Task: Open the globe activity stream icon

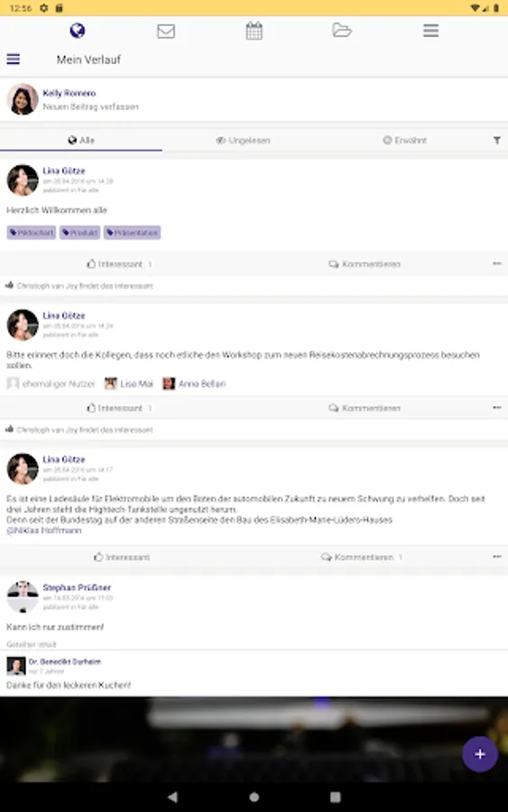Action: point(78,31)
